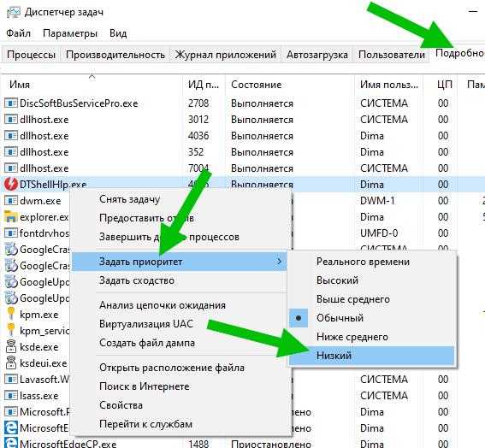Open the Вид menu
The height and width of the screenshot is (448, 485).
(118, 33)
